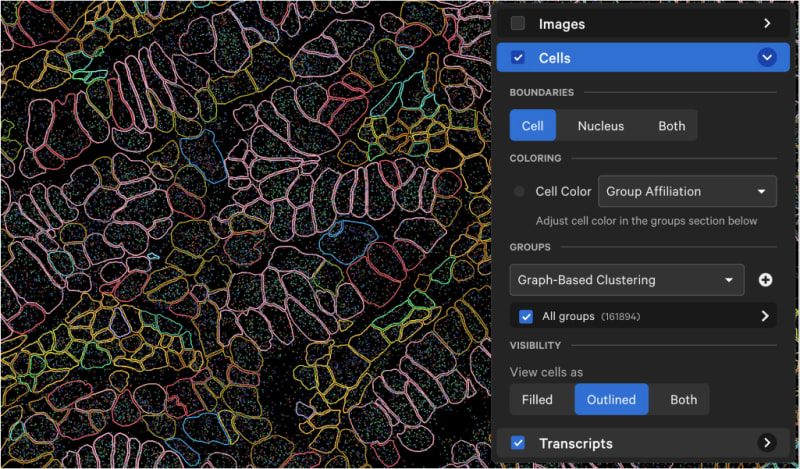Collapse the Cells section with its chevron
Screen dimensions: 800x469
click(767, 58)
